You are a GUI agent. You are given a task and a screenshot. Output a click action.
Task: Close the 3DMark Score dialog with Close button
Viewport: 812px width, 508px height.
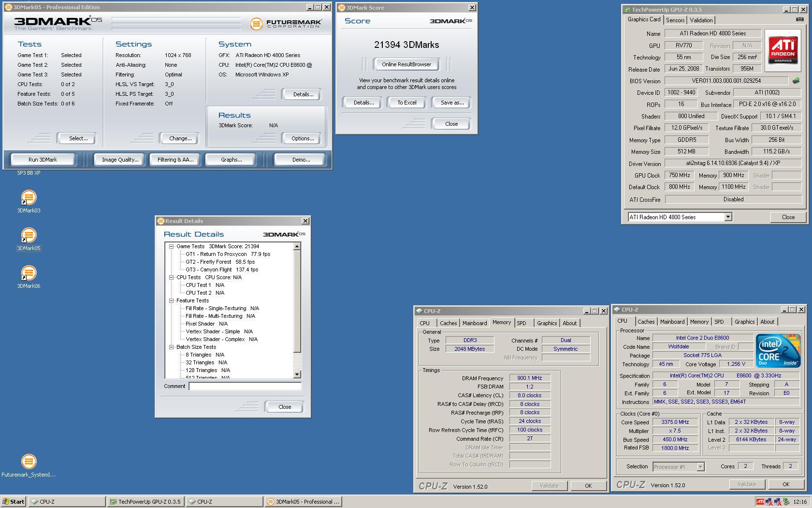tap(451, 124)
